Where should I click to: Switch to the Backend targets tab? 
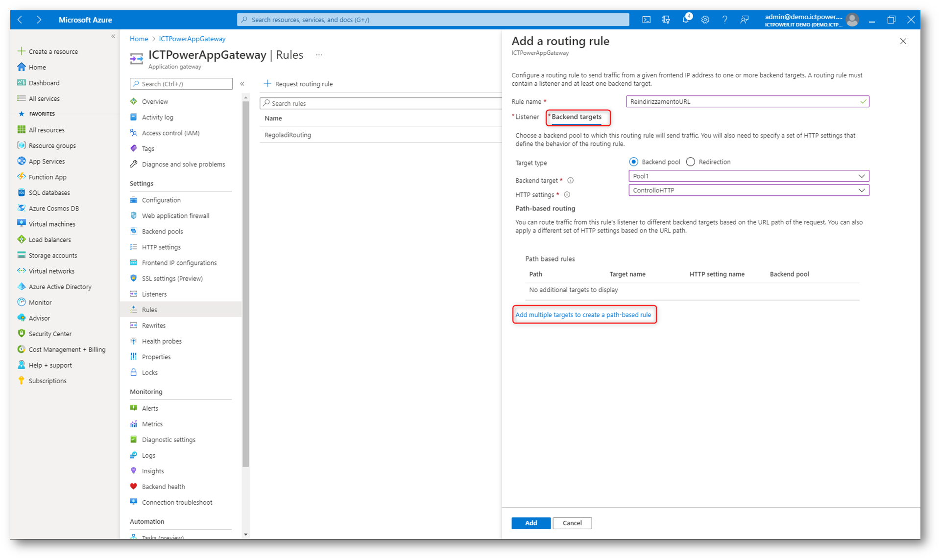click(x=576, y=117)
